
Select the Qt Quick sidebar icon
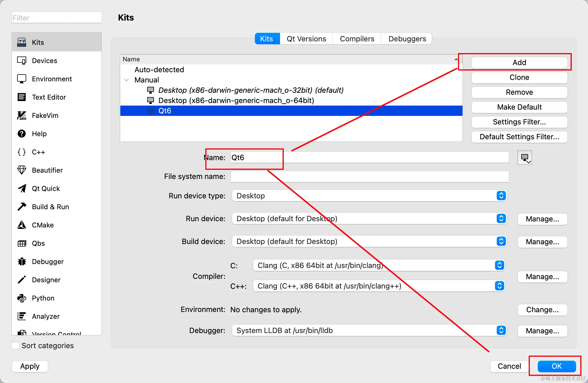(21, 188)
